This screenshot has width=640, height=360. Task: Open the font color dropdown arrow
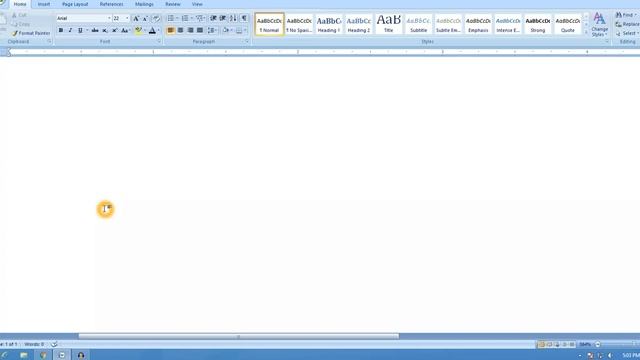tap(158, 30)
